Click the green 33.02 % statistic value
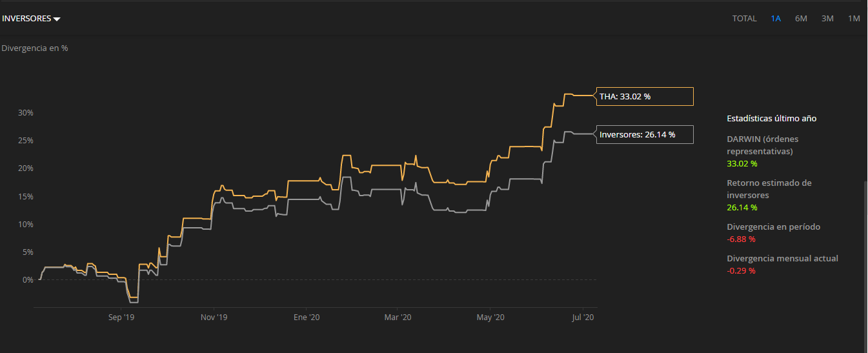The height and width of the screenshot is (353, 868). [742, 163]
